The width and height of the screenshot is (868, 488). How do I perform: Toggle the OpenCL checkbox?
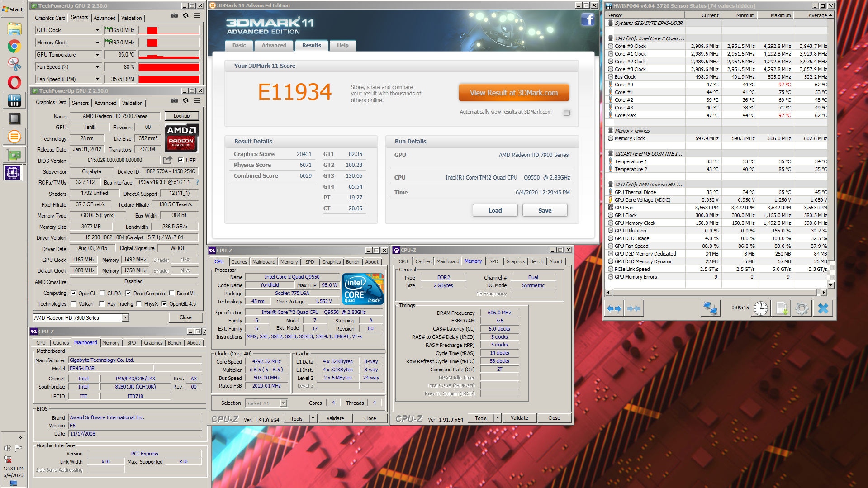[x=73, y=293]
